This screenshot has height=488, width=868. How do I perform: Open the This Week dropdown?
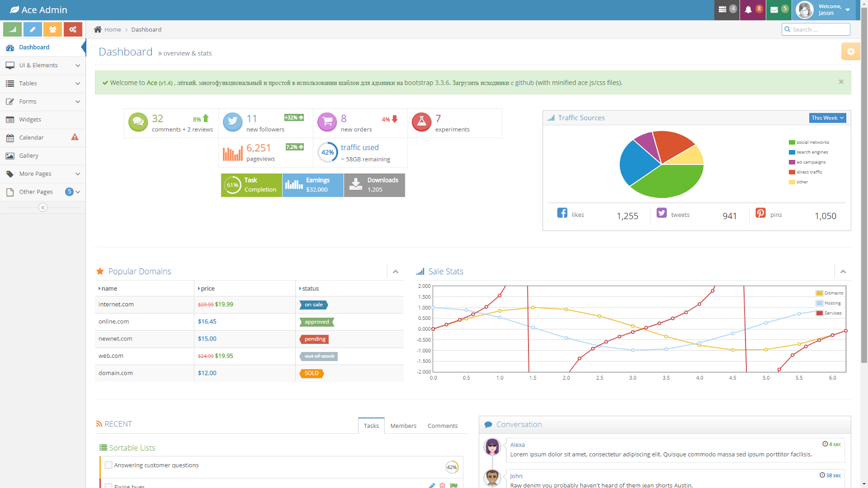[827, 118]
